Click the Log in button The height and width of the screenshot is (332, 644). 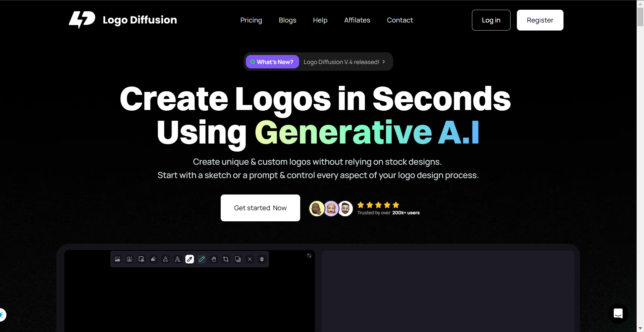click(x=491, y=20)
